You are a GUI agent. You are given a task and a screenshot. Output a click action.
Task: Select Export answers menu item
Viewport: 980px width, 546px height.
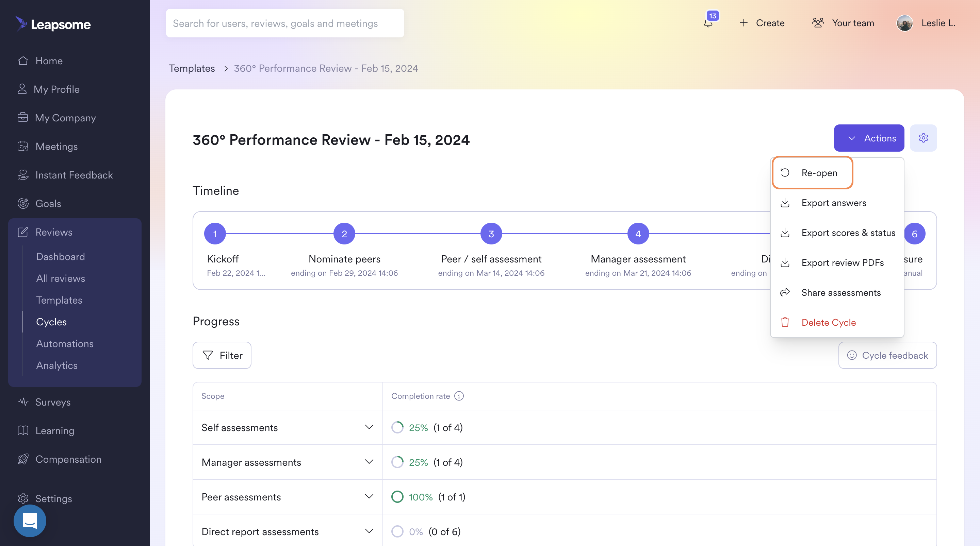837,203
